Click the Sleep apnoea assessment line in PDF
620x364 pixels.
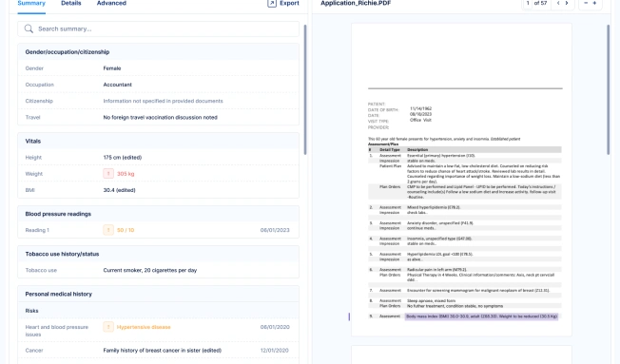[431, 300]
